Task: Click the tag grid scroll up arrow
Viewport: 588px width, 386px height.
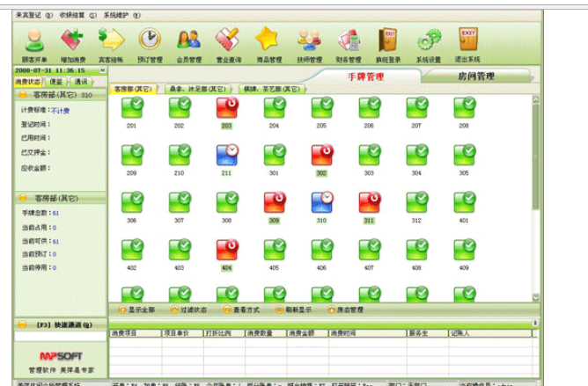Action: tap(535, 99)
